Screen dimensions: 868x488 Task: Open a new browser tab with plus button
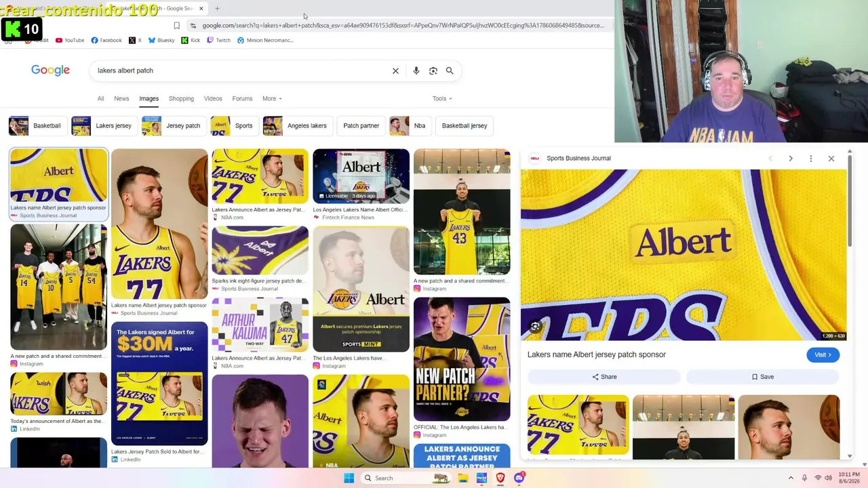[217, 9]
